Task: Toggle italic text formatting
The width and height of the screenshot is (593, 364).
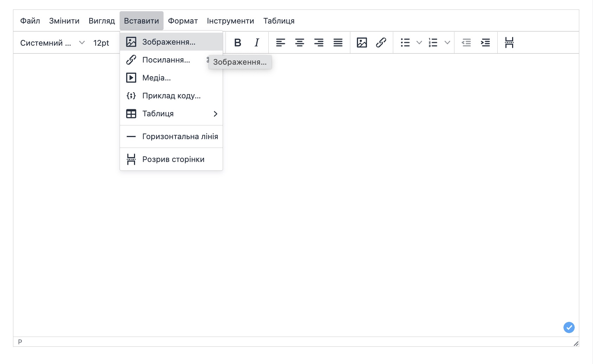Action: (x=257, y=43)
